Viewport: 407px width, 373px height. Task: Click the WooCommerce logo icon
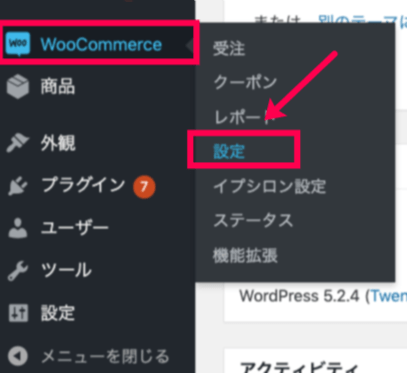tap(18, 44)
